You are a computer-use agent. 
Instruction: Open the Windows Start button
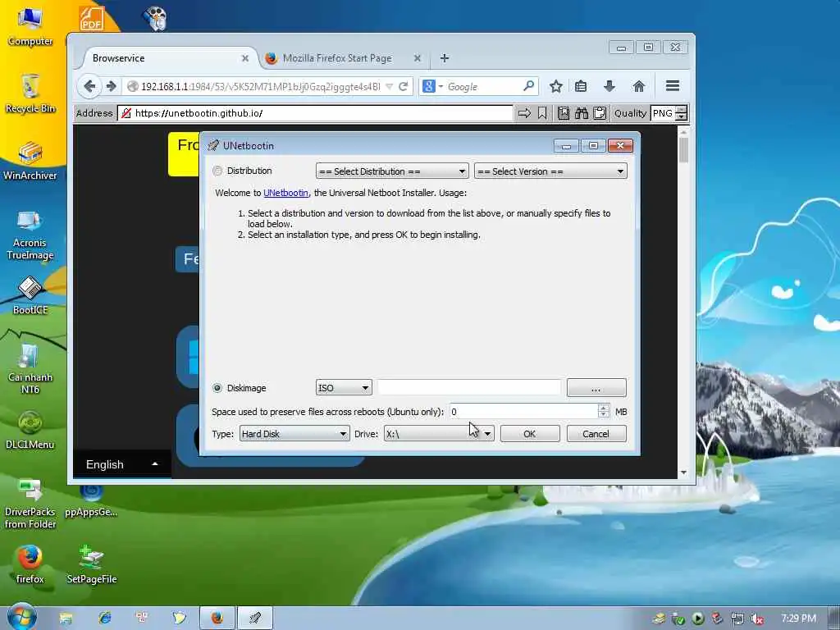tap(22, 617)
